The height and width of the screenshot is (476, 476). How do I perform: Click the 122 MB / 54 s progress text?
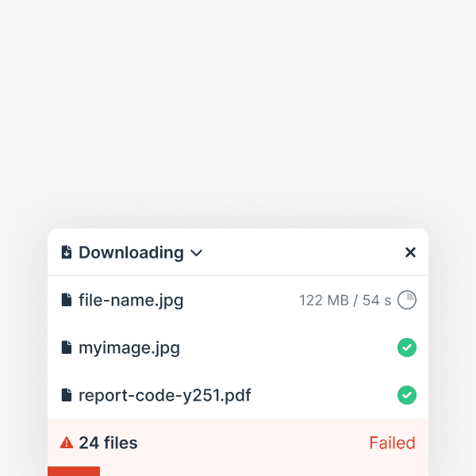coord(345,301)
